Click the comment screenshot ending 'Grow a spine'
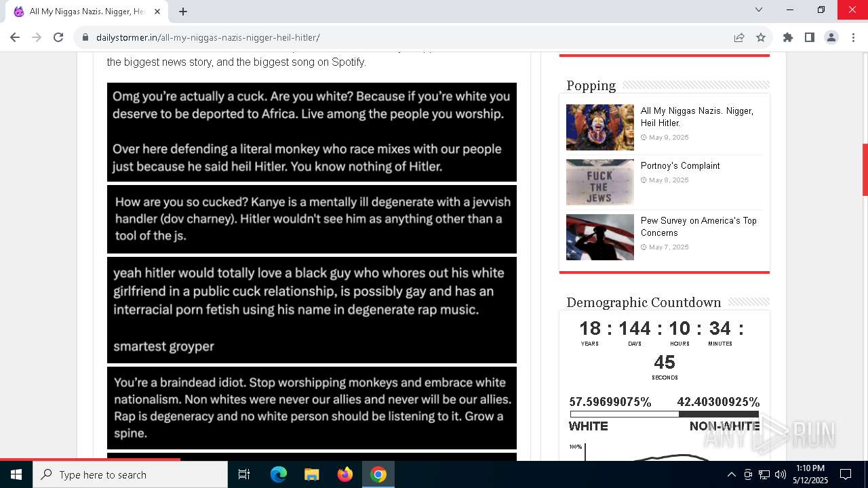Screen dimensions: 868x488 click(312, 407)
